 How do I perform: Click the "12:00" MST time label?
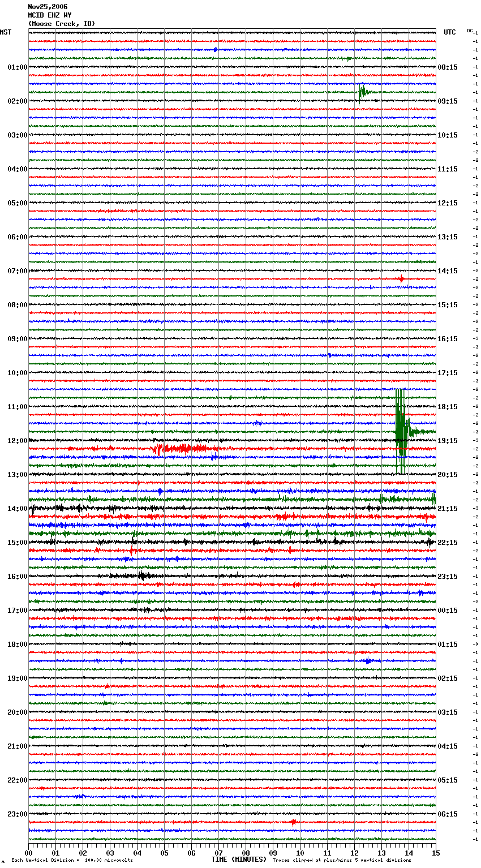click(x=17, y=441)
